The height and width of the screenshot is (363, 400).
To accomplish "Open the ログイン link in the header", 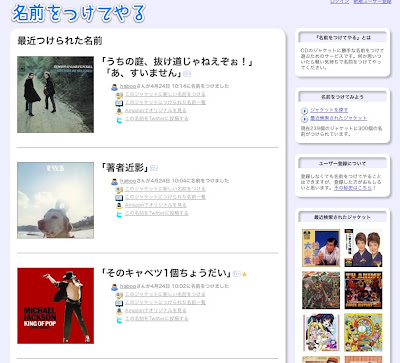I will tap(340, 2).
